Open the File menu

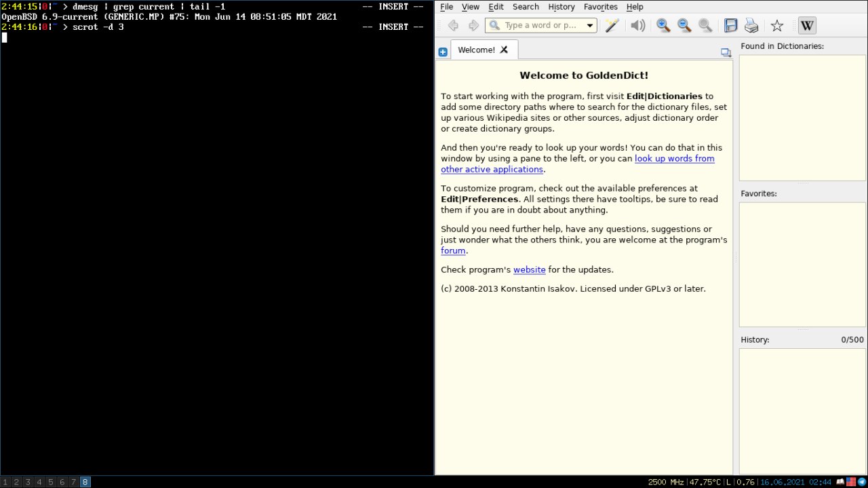click(x=447, y=7)
